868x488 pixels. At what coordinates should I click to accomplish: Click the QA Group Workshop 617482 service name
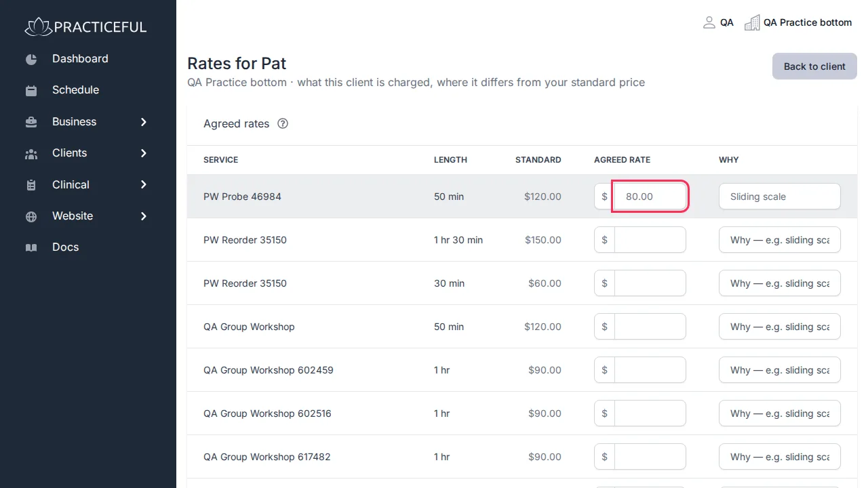[267, 457]
